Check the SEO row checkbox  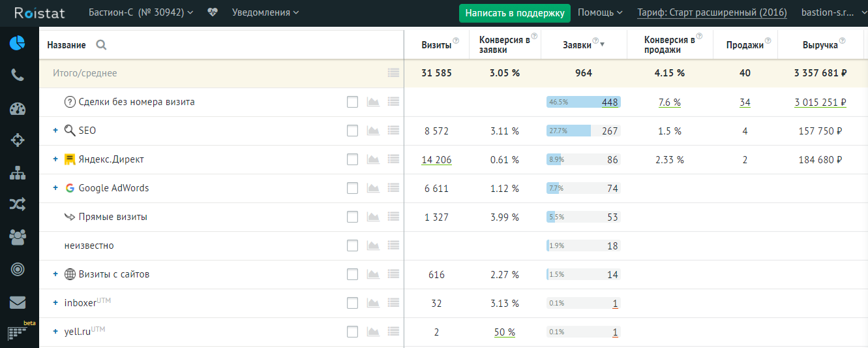click(352, 131)
